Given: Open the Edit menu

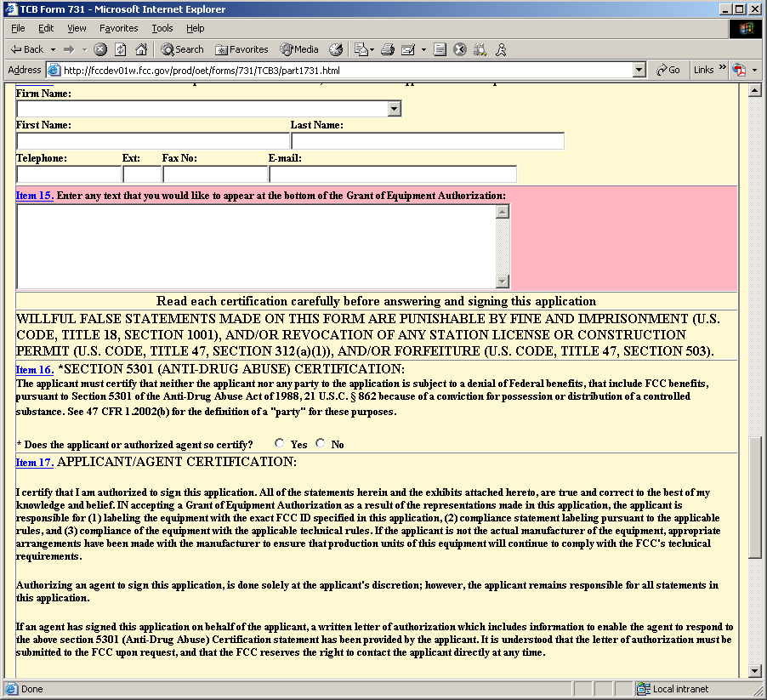Looking at the screenshot, I should pos(46,28).
